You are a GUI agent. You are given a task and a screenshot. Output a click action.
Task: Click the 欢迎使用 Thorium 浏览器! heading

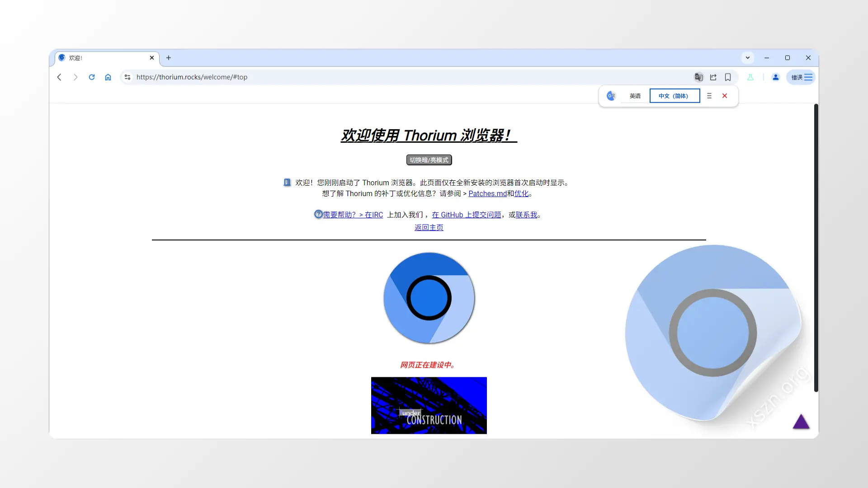[x=429, y=135]
